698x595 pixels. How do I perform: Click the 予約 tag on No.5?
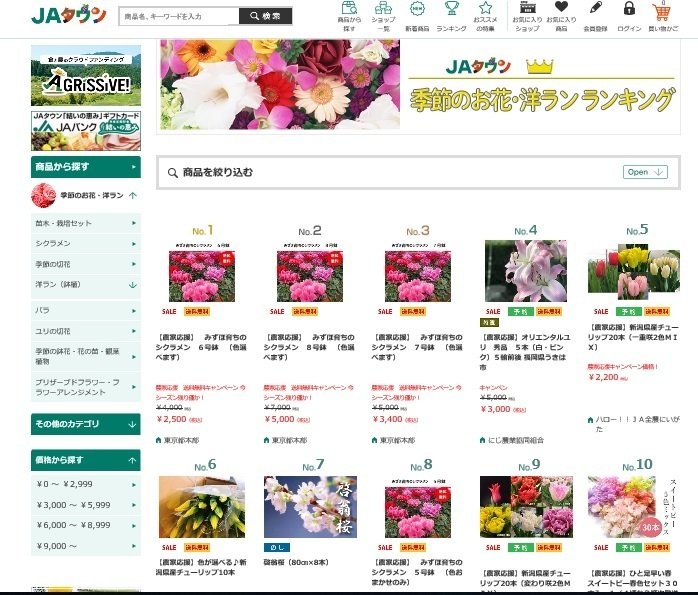[629, 312]
